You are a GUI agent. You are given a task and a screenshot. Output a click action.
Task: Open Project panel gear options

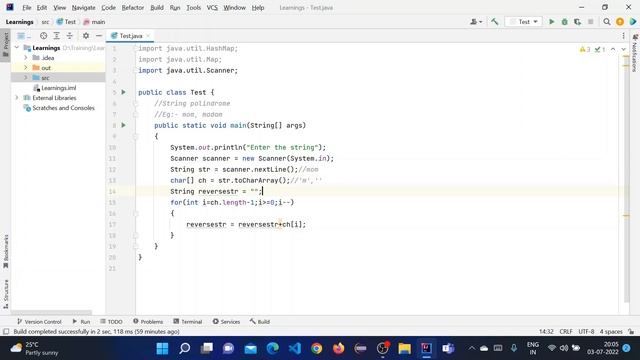(86, 36)
